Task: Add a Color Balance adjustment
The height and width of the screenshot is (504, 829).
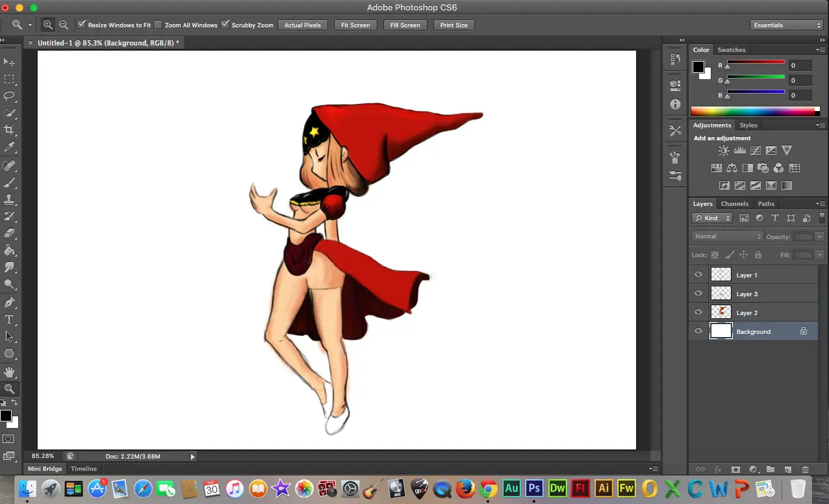Action: 732,168
